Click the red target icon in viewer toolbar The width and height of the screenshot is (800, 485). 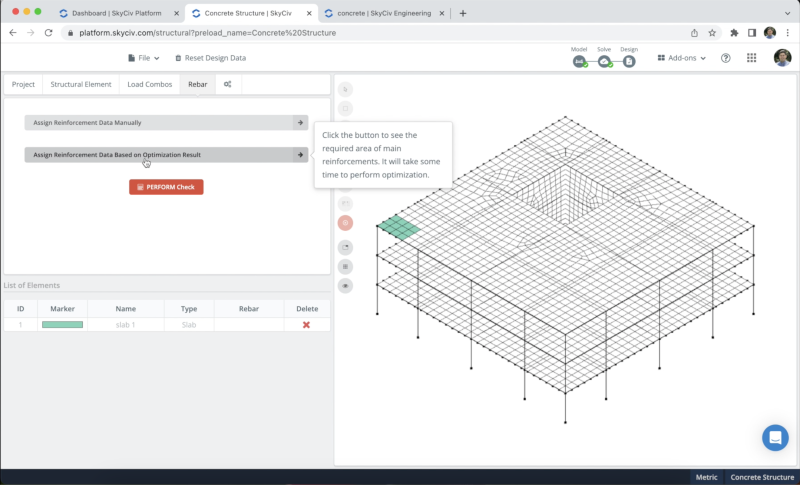click(x=345, y=223)
